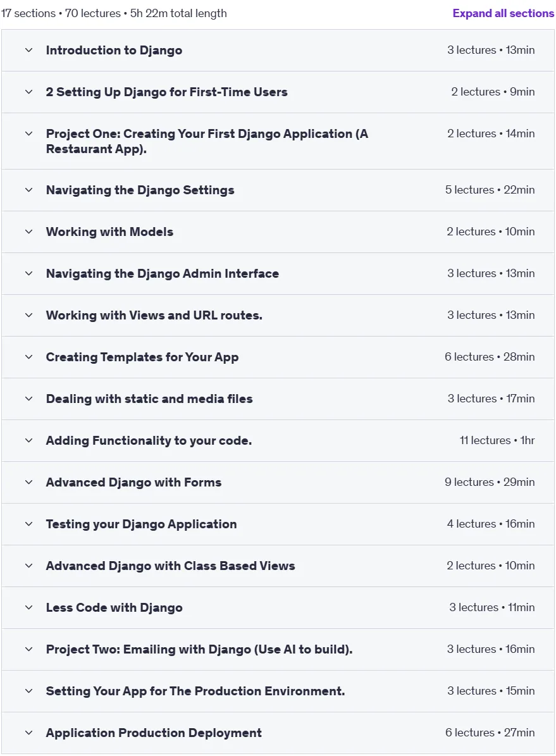Click chevron icon next to Working with Models
The image size is (556, 756).
tap(29, 232)
